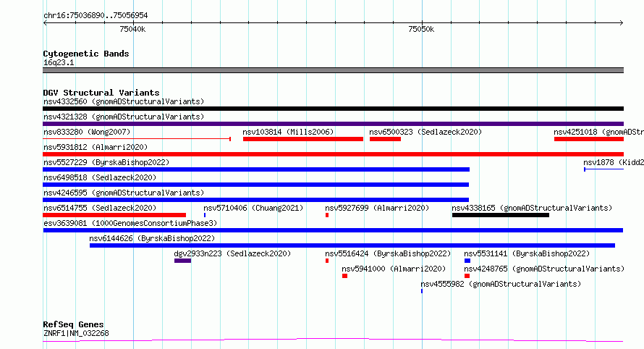Click the thin blue line of nsv1878
The width and height of the screenshot is (644, 349).
pyautogui.click(x=603, y=169)
